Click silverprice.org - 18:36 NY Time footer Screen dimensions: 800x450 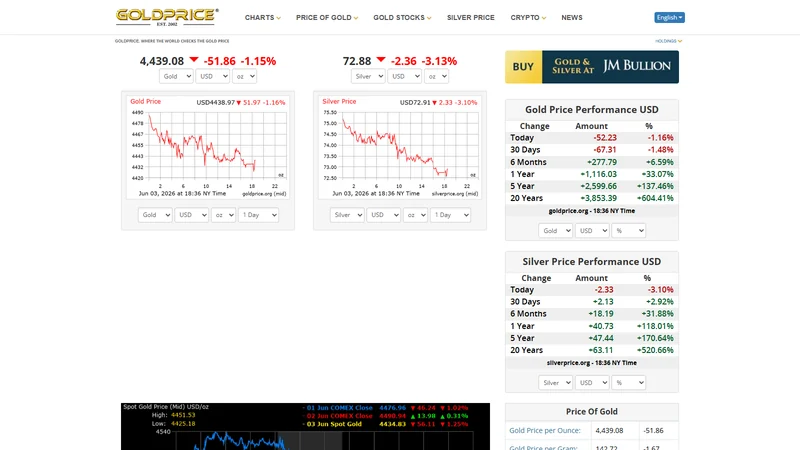pyautogui.click(x=592, y=363)
